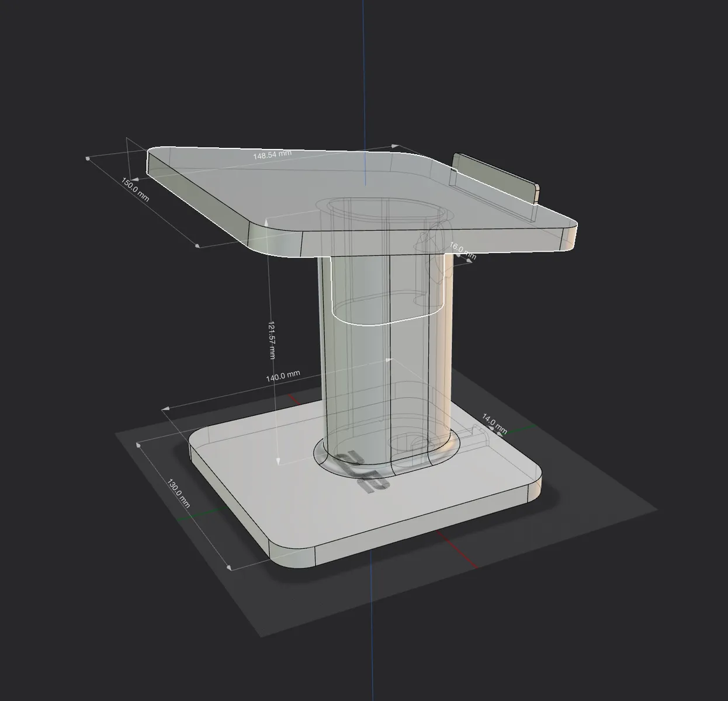The width and height of the screenshot is (728, 701).
Task: Click the white highlighted sleeve outline
Action: (x=386, y=292)
